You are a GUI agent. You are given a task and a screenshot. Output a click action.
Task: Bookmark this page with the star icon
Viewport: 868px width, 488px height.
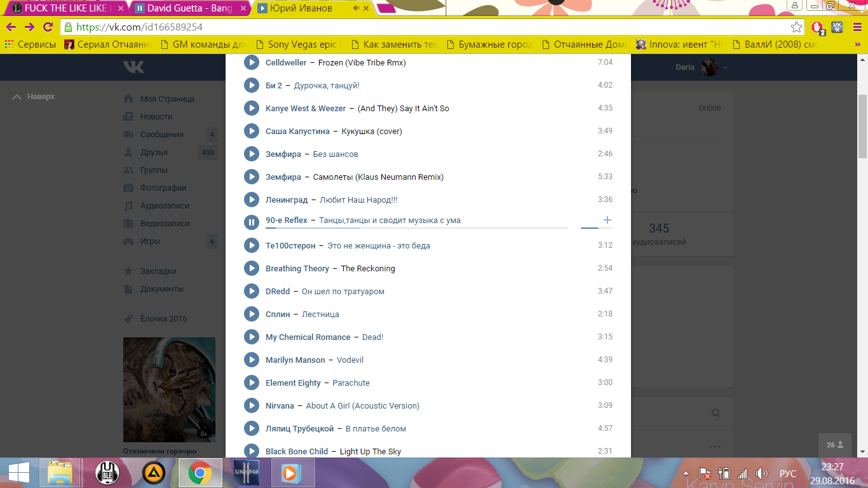point(796,27)
